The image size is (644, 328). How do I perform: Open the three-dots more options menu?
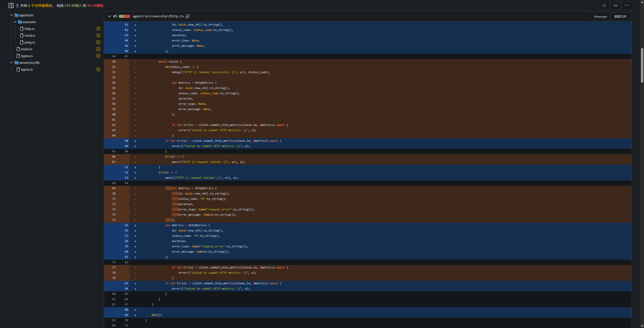coord(627,6)
